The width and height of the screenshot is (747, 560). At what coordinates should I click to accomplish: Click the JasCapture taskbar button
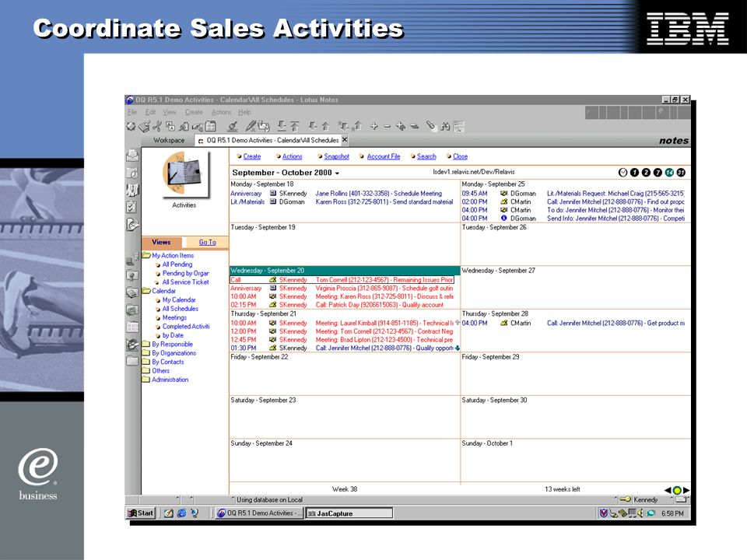(349, 513)
